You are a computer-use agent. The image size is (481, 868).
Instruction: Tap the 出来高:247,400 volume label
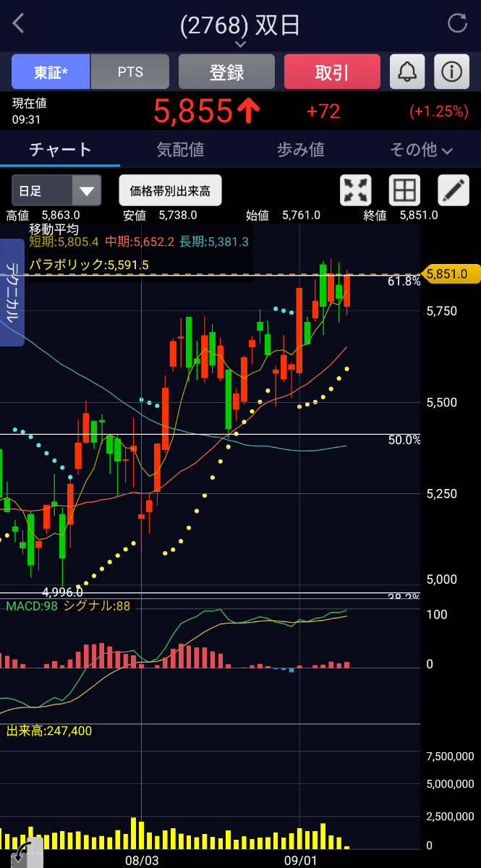(49, 731)
